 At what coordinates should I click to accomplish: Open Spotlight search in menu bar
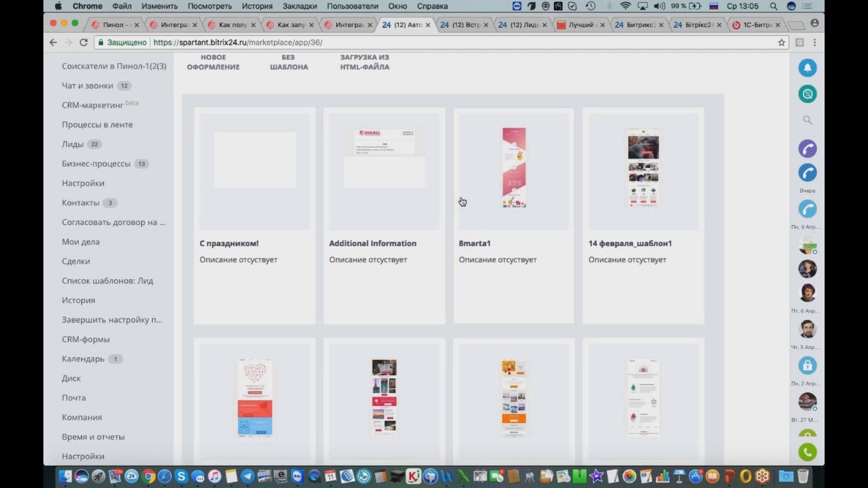[x=774, y=6]
